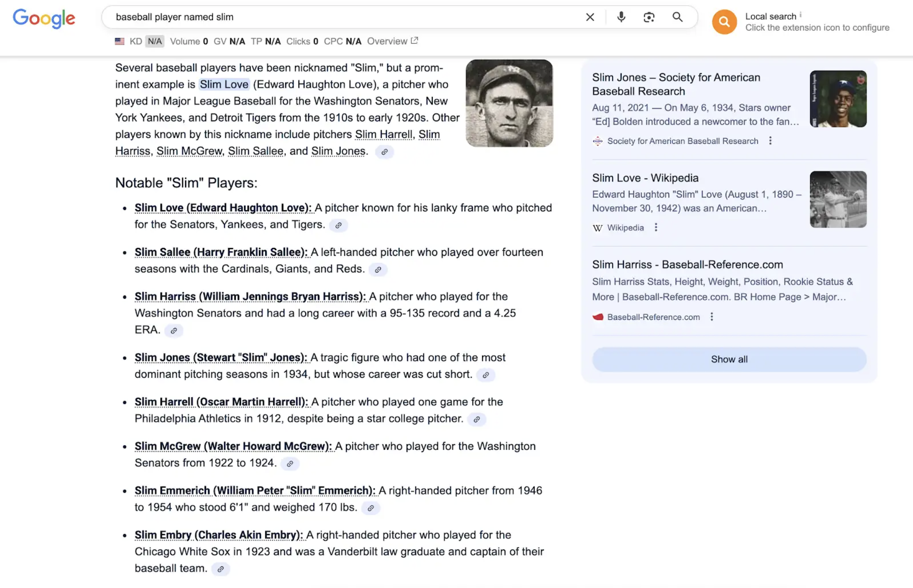Open Google Lens image search icon

[x=649, y=17]
